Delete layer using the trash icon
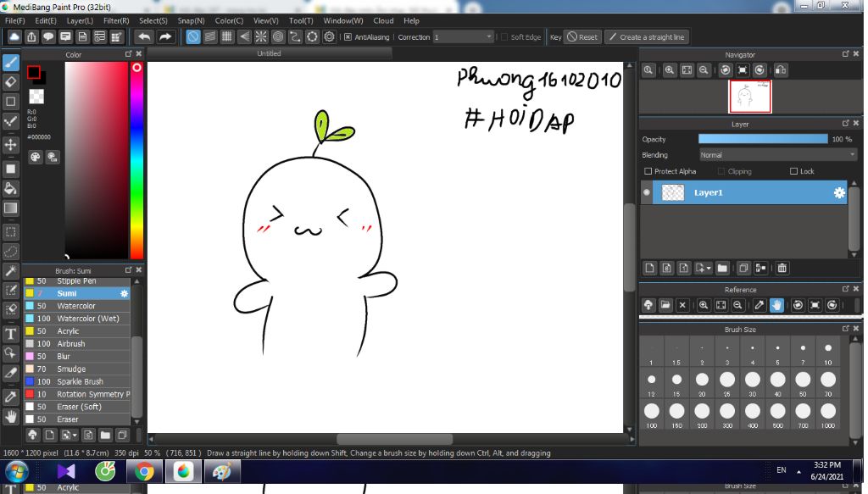This screenshot has width=868, height=494. point(782,269)
